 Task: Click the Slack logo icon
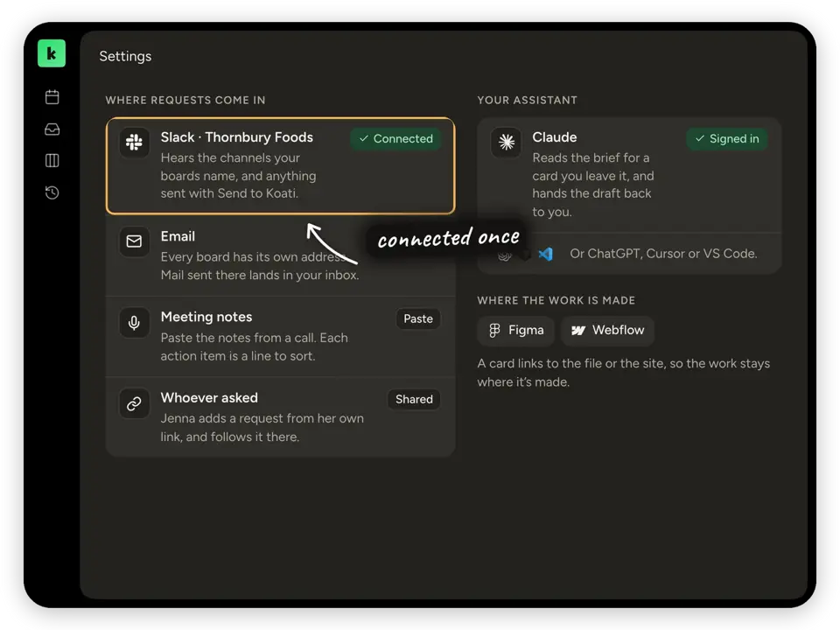tap(134, 142)
